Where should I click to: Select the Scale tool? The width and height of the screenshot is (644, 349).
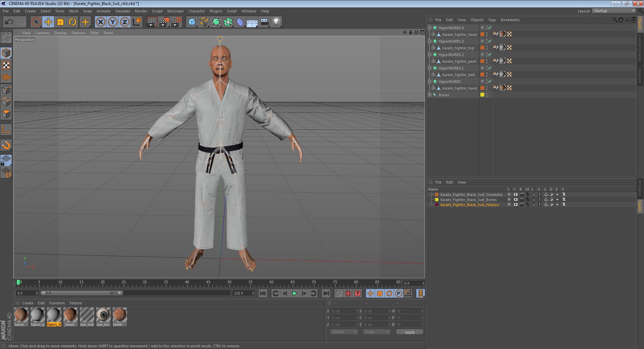(x=60, y=22)
